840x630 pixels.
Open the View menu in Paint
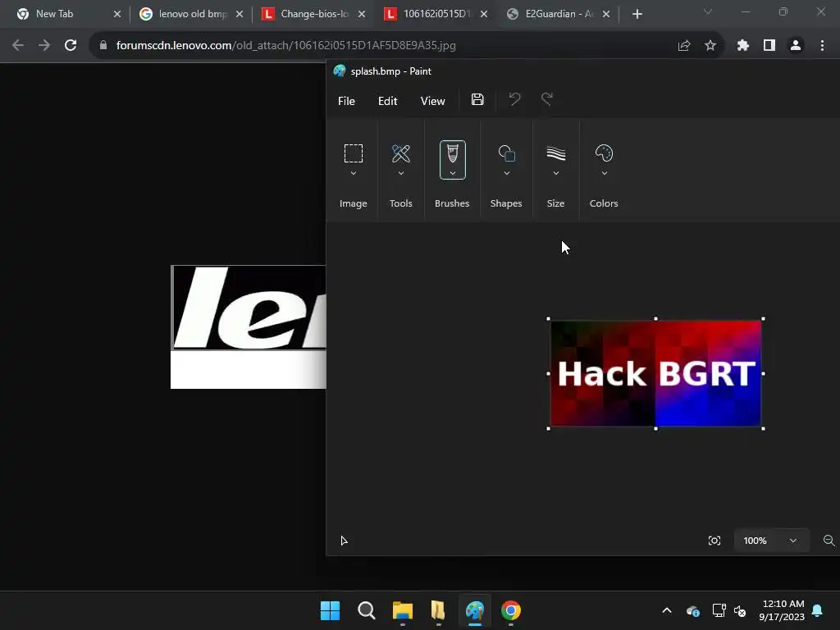pos(432,101)
